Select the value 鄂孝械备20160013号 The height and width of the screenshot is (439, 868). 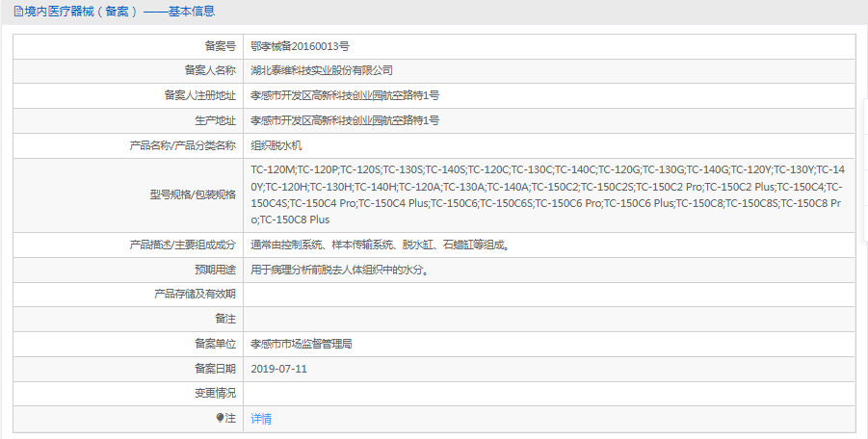(300, 46)
